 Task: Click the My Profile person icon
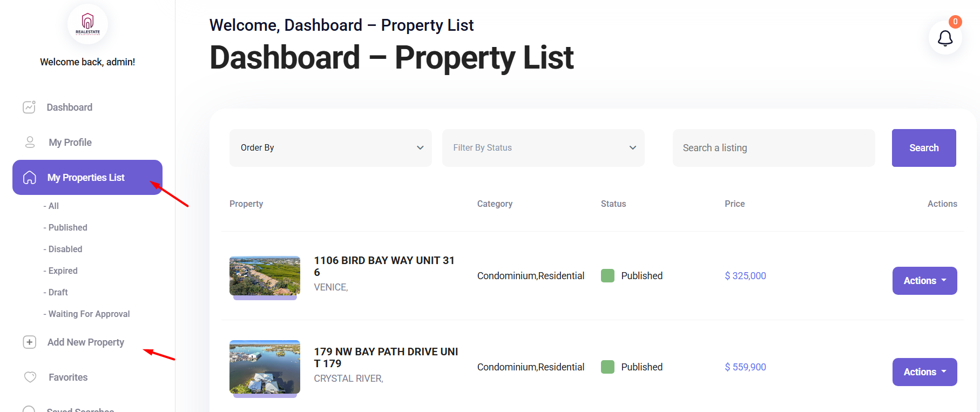click(30, 142)
